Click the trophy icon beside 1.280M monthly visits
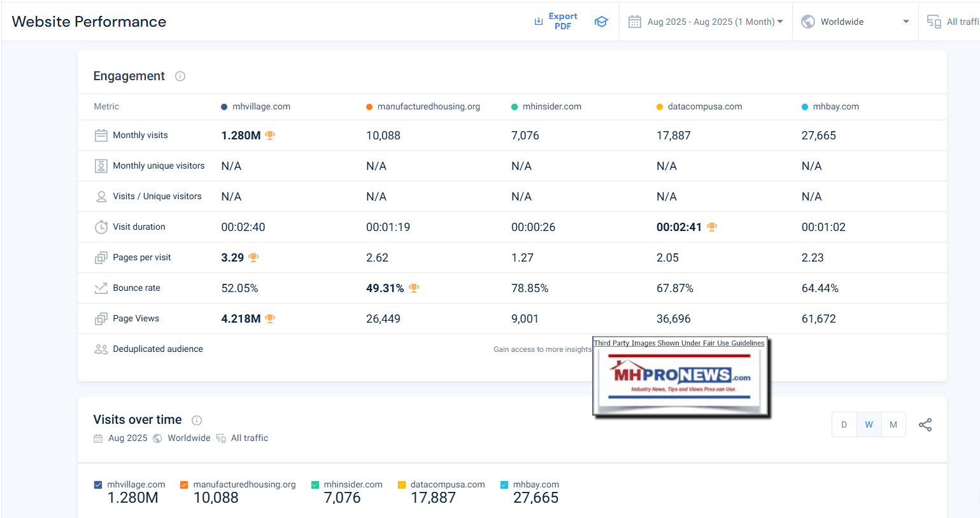The image size is (980, 518). pos(270,136)
